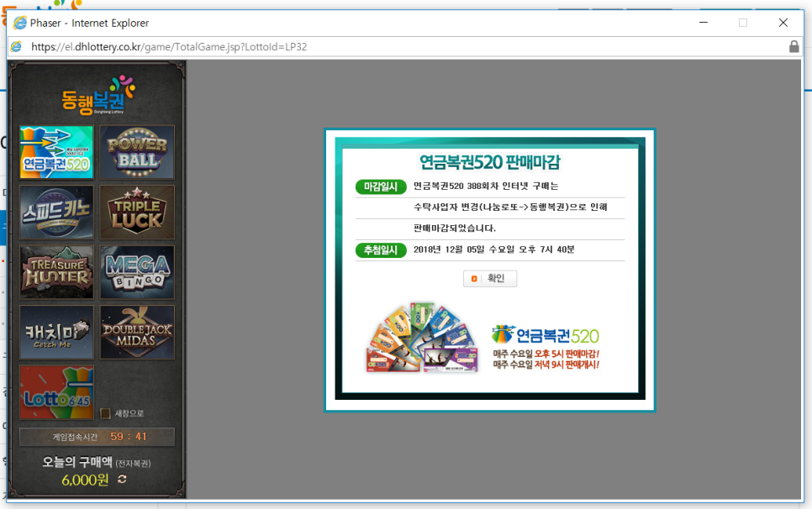Click the security lock icon
The image size is (812, 509).
pos(794,46)
